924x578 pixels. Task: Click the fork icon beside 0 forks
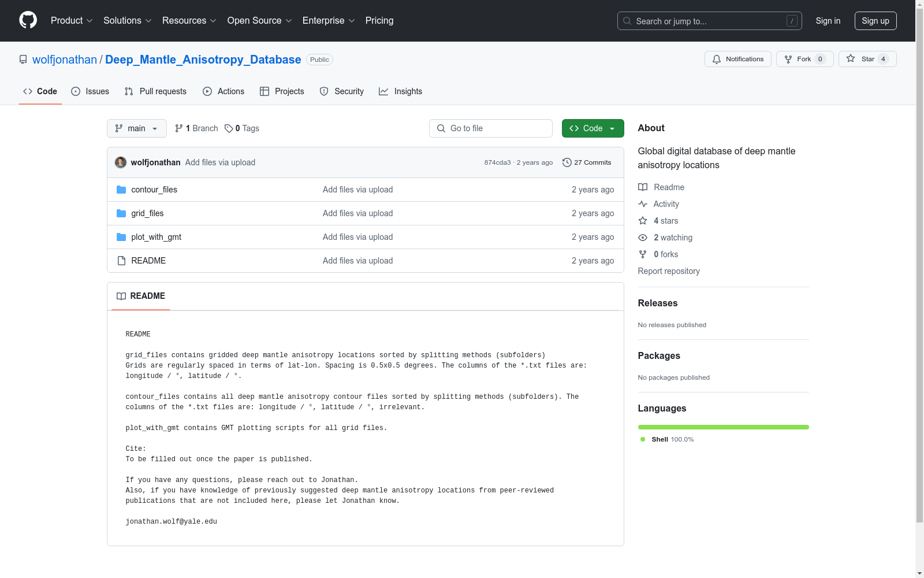click(x=643, y=254)
